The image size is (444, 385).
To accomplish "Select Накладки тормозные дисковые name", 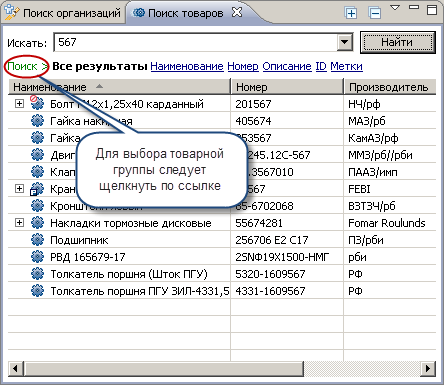I will pos(131,223).
